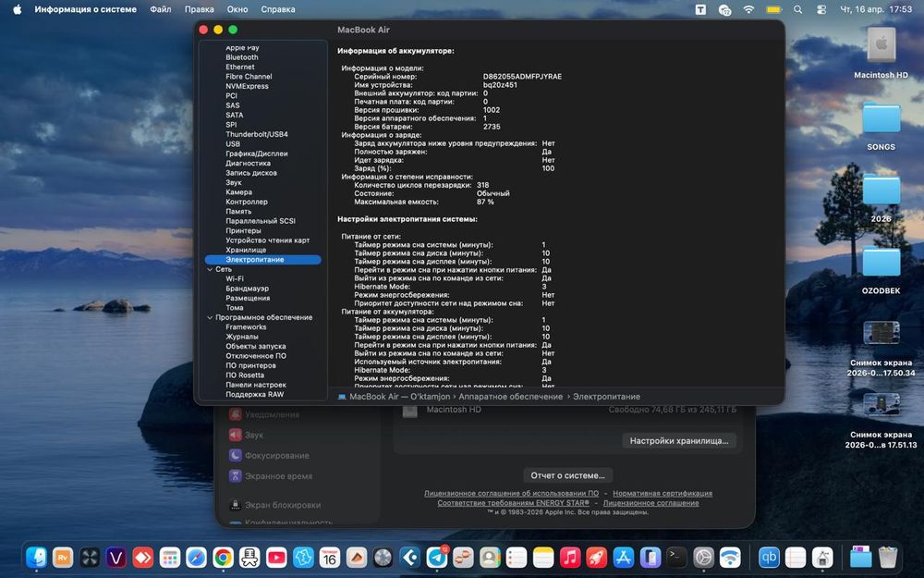Open Safari from the Dock
The image size is (924, 578).
click(196, 558)
